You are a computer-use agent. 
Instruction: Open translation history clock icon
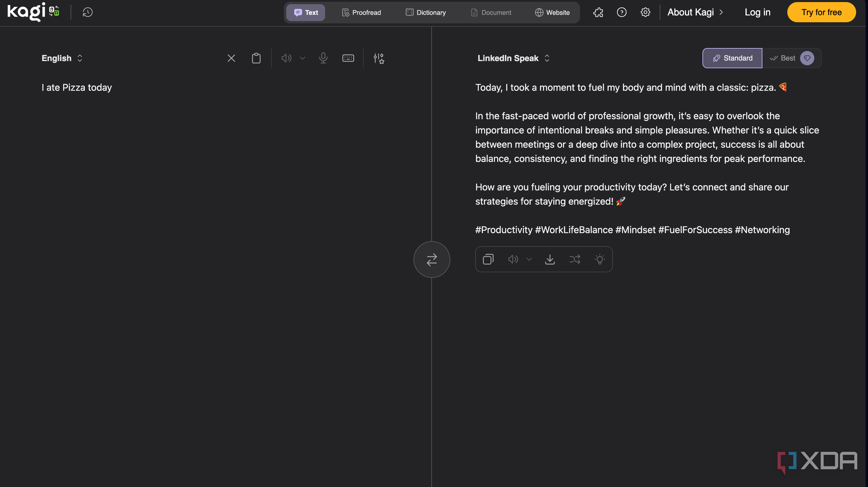[x=88, y=12]
